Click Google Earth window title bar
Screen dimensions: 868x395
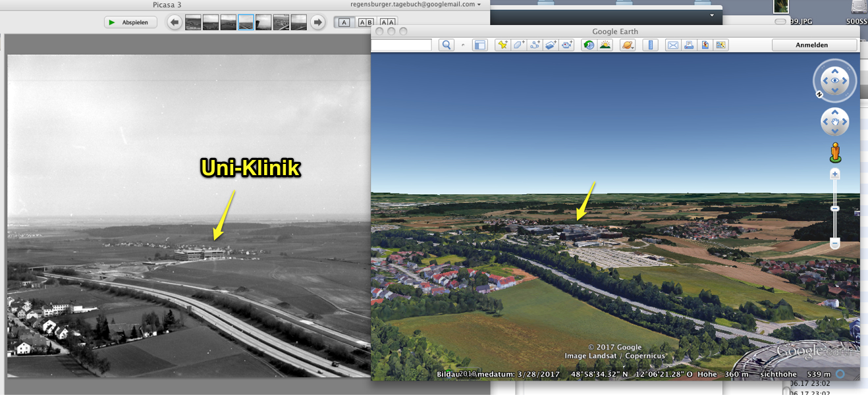tap(614, 31)
